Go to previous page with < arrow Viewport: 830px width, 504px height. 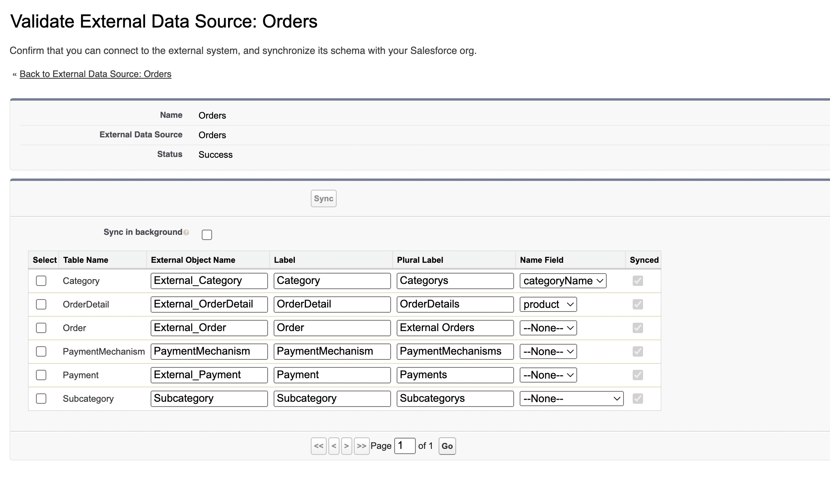(x=334, y=446)
